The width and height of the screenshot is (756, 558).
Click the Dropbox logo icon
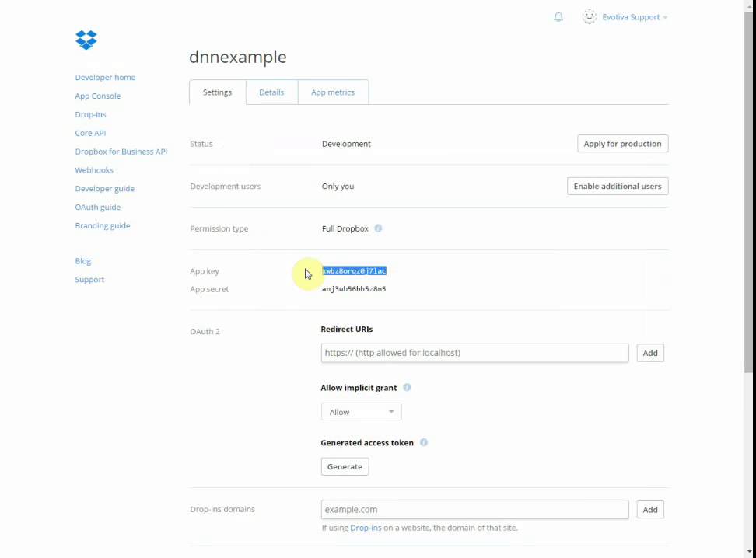[86, 40]
